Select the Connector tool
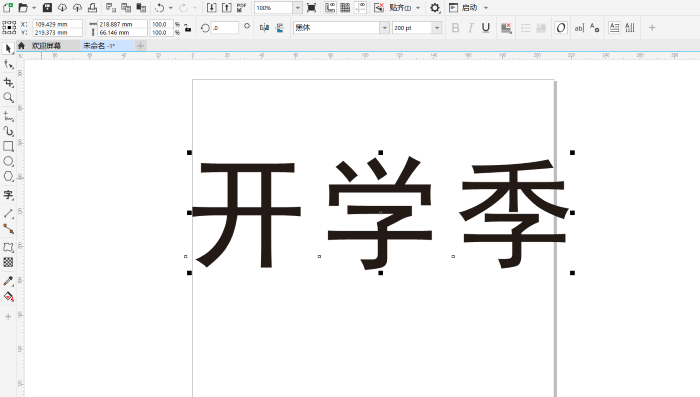Viewport: 700px width, 397px height. tap(8, 229)
